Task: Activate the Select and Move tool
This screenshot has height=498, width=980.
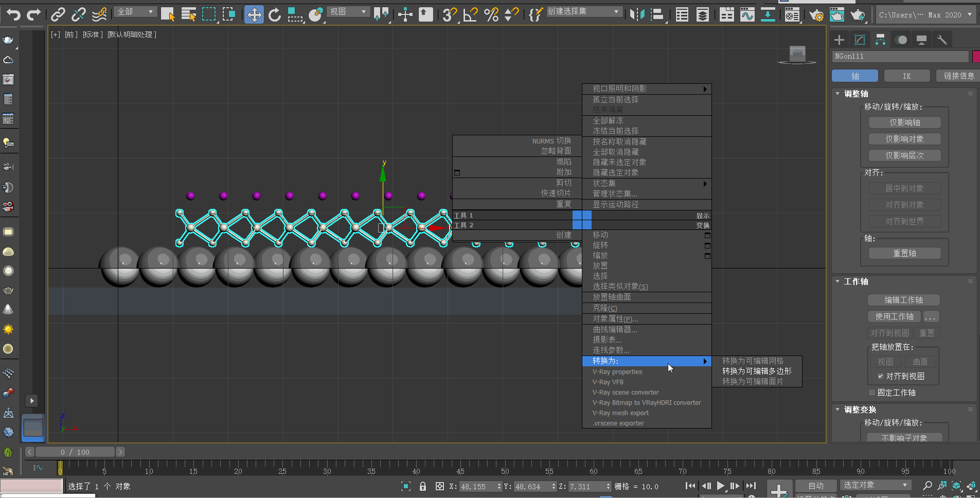Action: (x=254, y=14)
